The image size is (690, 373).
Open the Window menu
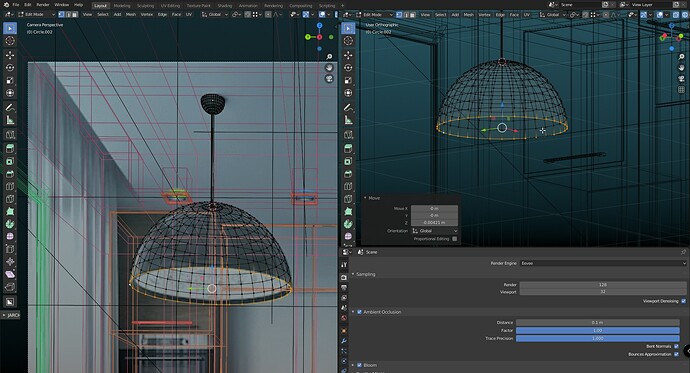click(62, 5)
